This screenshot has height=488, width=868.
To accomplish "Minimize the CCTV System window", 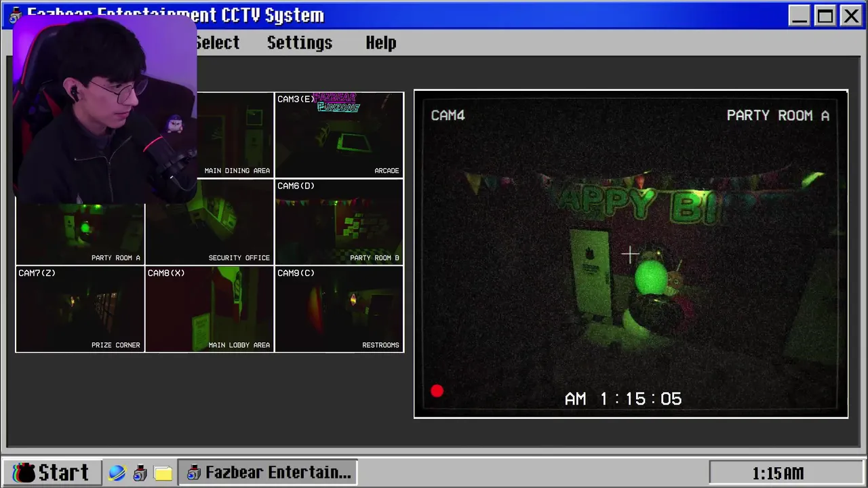I will [800, 16].
